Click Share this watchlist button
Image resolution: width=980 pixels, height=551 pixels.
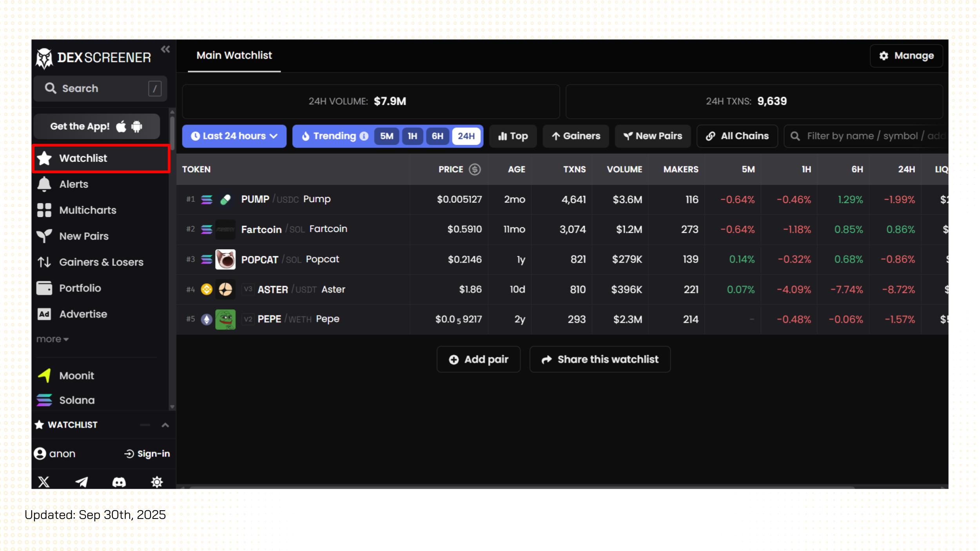(600, 359)
